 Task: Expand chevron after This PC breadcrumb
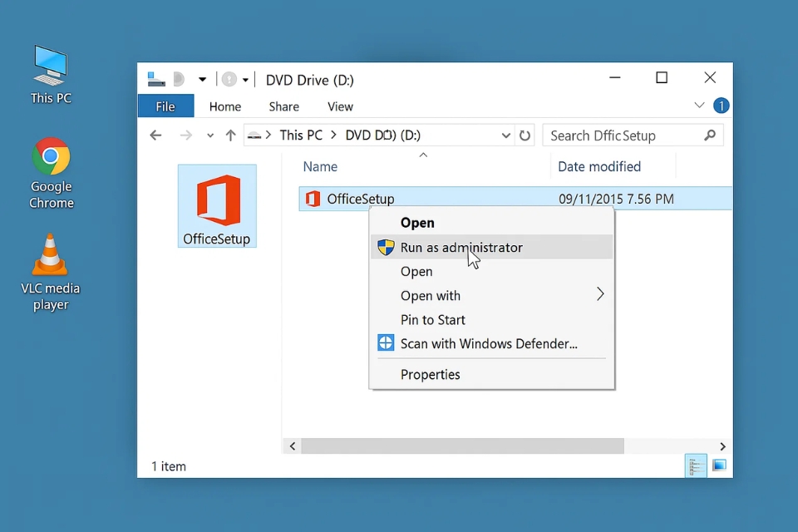pyautogui.click(x=334, y=135)
